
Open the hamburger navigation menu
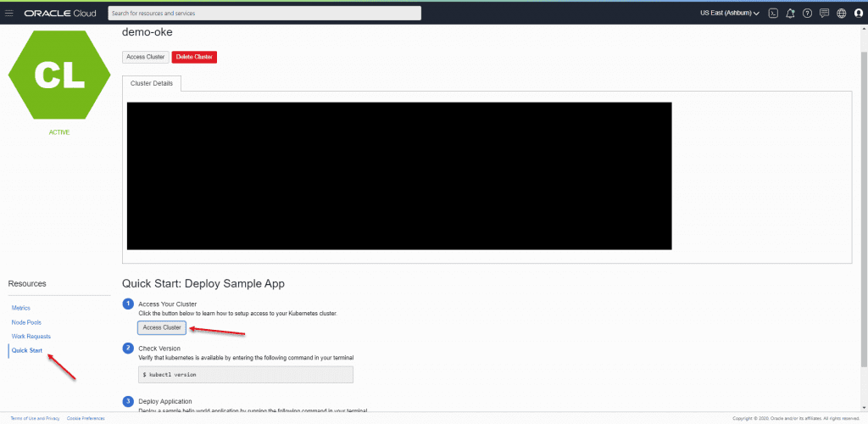8,13
